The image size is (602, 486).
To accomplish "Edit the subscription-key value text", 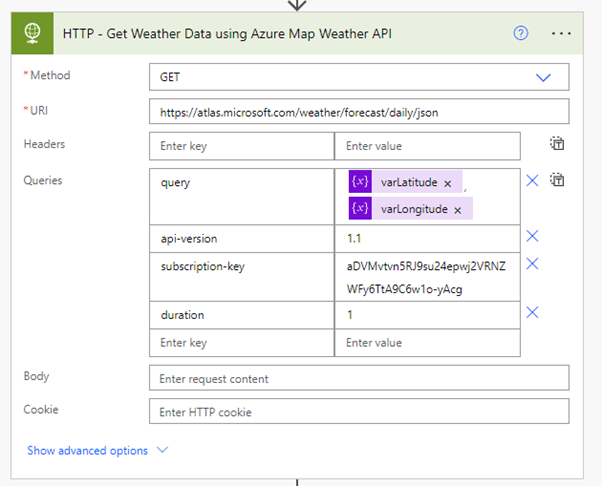I will (x=427, y=277).
